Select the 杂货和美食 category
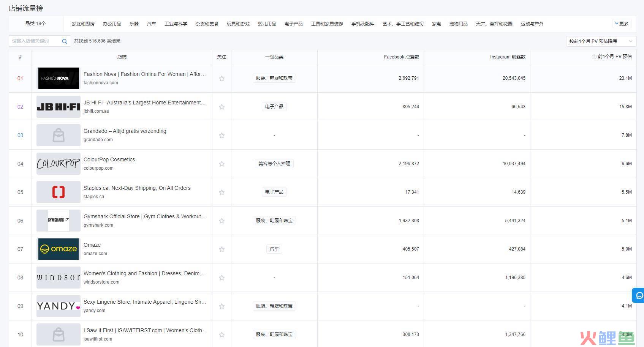Viewport: 644px width, 347px height. [207, 24]
